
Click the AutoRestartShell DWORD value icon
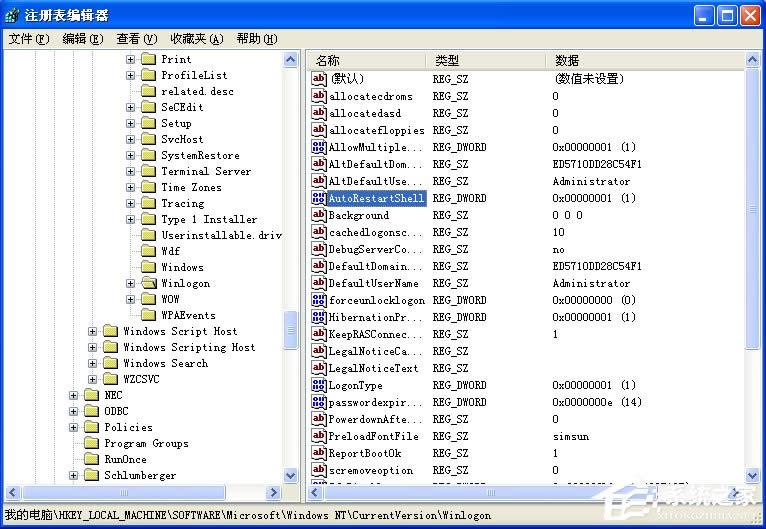[x=319, y=198]
